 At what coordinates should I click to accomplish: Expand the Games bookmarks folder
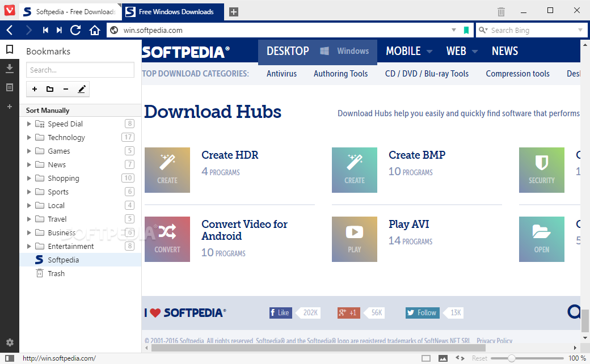[29, 151]
